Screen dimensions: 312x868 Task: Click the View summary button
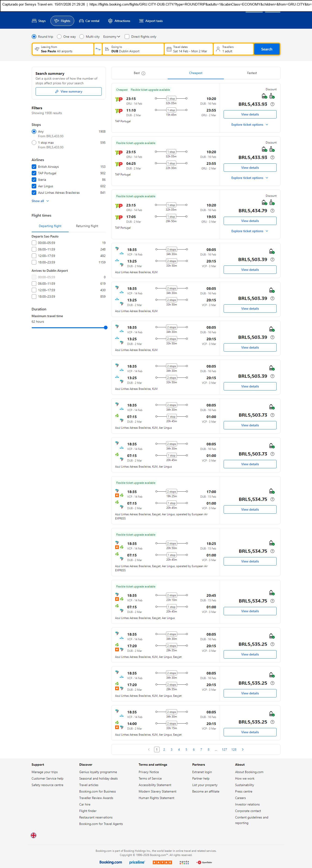point(69,92)
